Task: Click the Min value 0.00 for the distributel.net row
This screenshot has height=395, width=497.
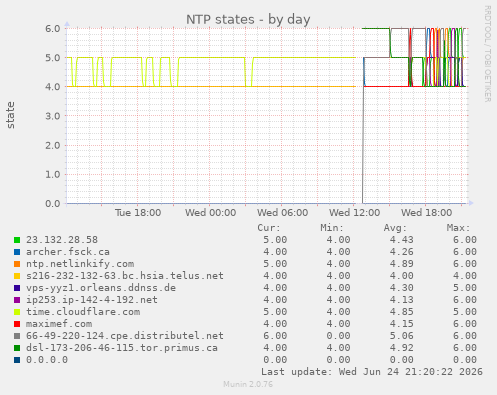Action: tap(338, 336)
